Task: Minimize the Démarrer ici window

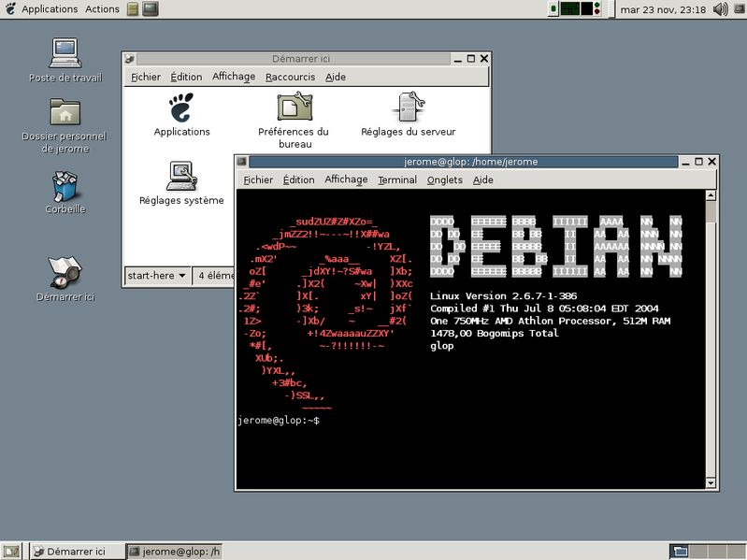Action: (458, 59)
